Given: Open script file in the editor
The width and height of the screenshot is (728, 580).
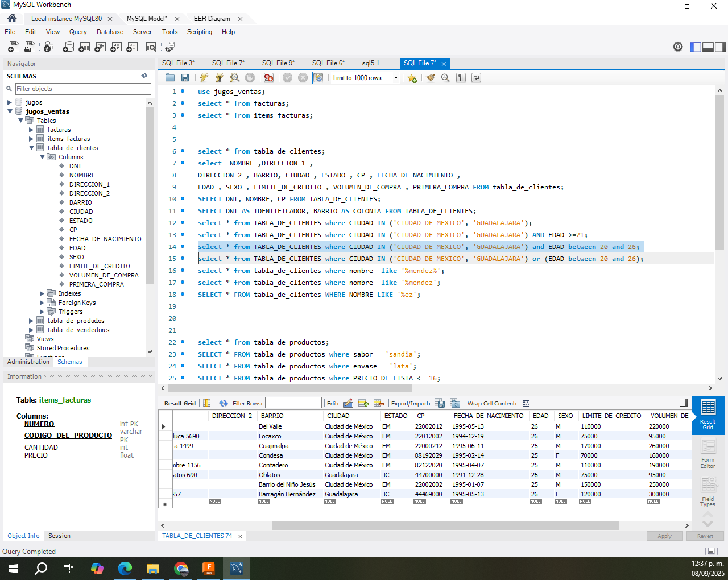Looking at the screenshot, I should coord(170,78).
